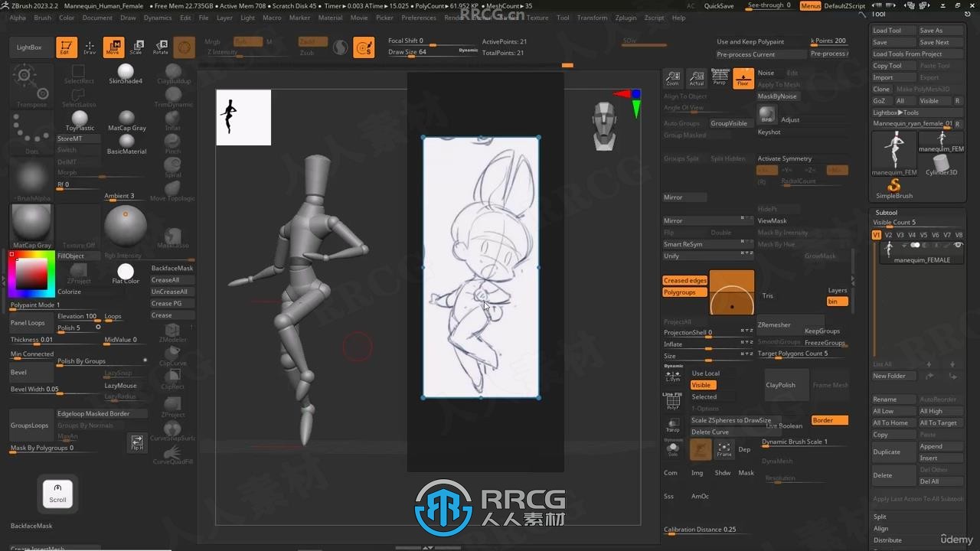Toggle the L.Sym local symmetry icon
980x551 pixels.
tap(673, 373)
